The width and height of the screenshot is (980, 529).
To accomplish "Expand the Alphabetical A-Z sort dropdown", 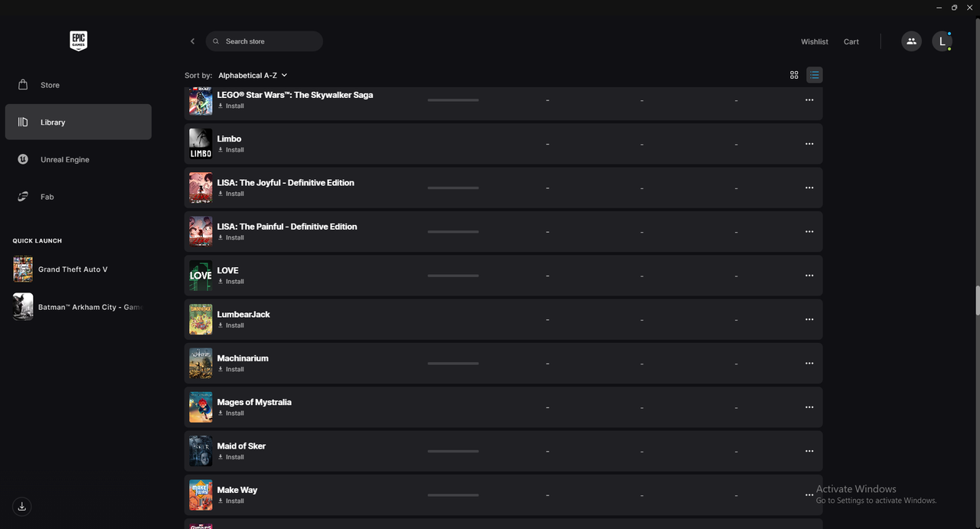I will click(x=253, y=75).
